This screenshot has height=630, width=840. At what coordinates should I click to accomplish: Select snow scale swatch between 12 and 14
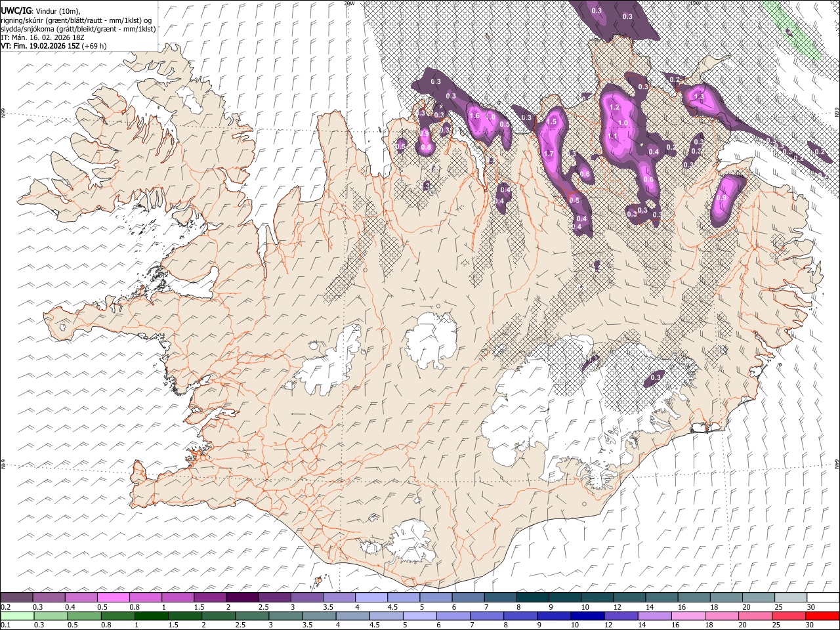629,597
